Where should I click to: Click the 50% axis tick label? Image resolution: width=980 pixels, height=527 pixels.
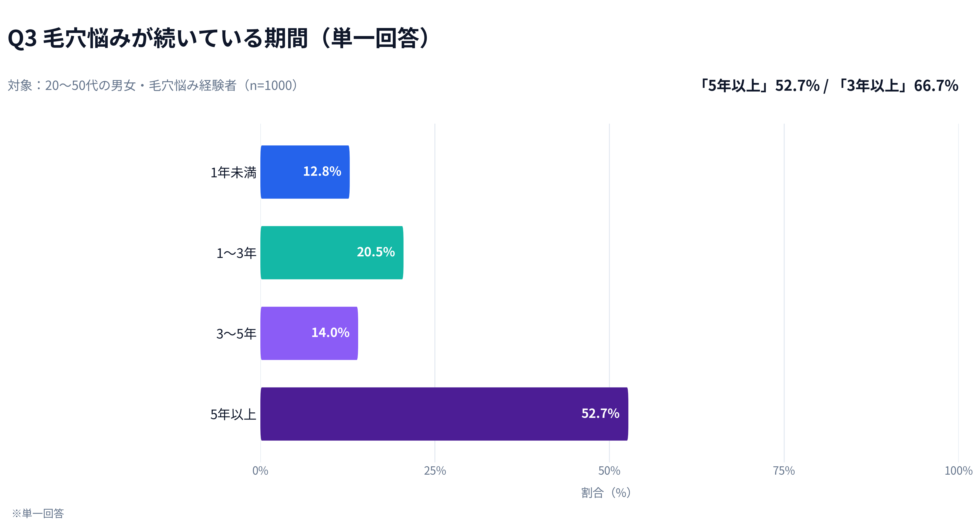click(609, 471)
